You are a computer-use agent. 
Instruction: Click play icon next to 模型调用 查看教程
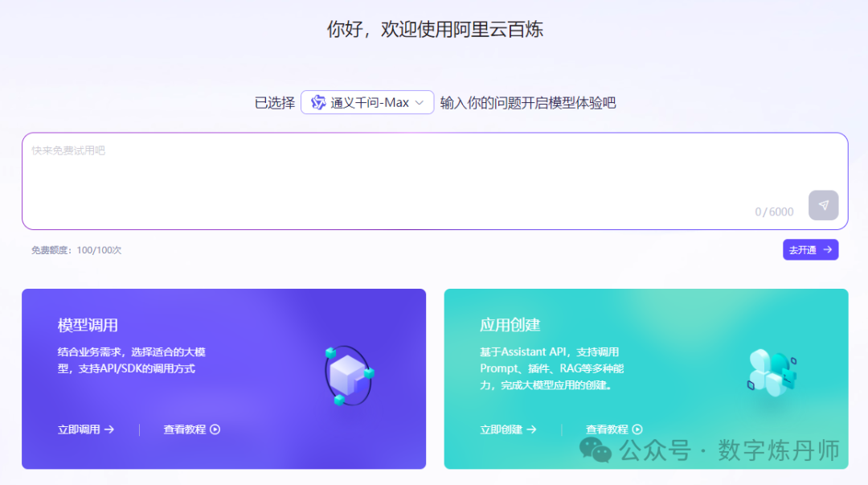[215, 430]
